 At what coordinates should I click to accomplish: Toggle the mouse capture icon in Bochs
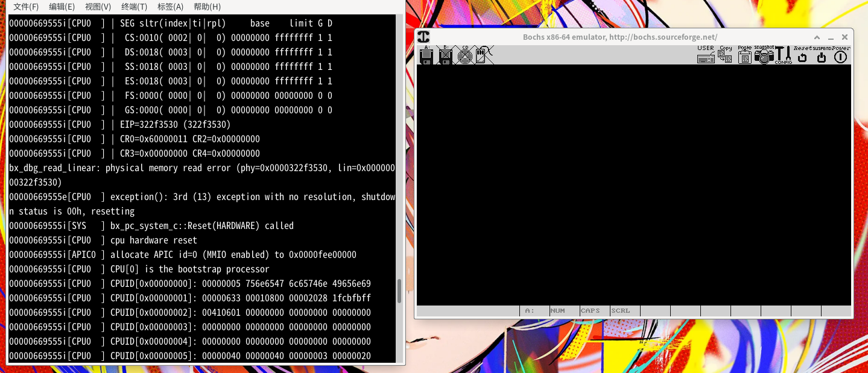tap(484, 55)
